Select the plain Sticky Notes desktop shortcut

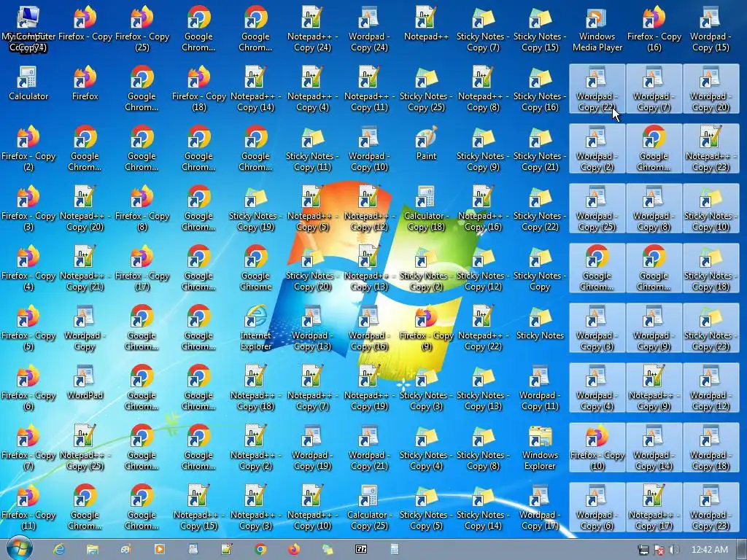pos(540,323)
